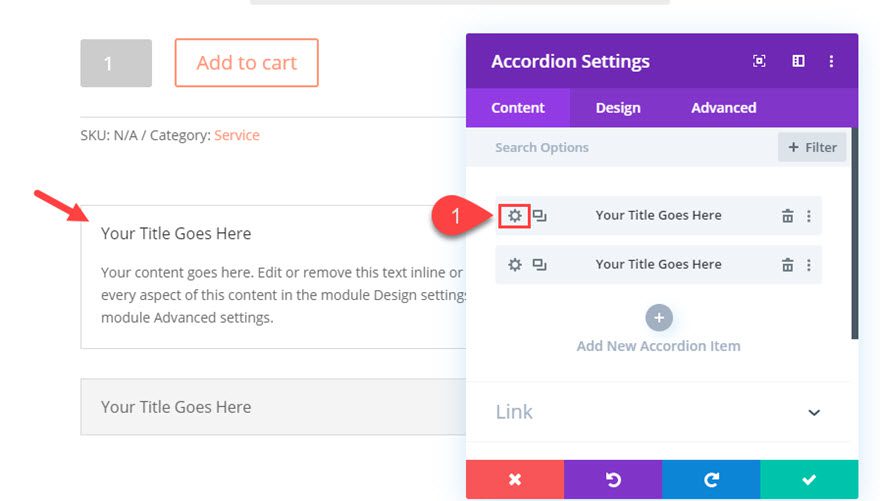This screenshot has height=501, width=880.
Task: Open the Accordion Settings kebab menu
Action: (x=831, y=61)
